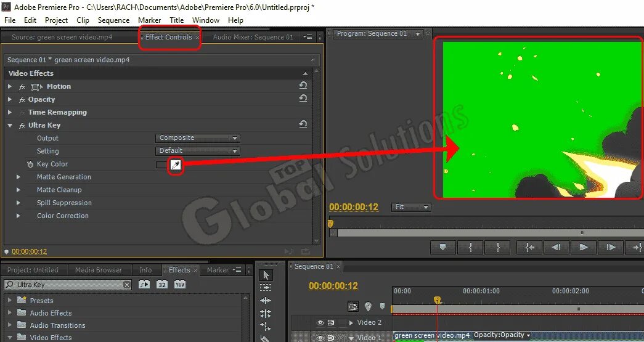Expand Matte Generation settings
Screen dimensions: 644x342
click(18, 177)
